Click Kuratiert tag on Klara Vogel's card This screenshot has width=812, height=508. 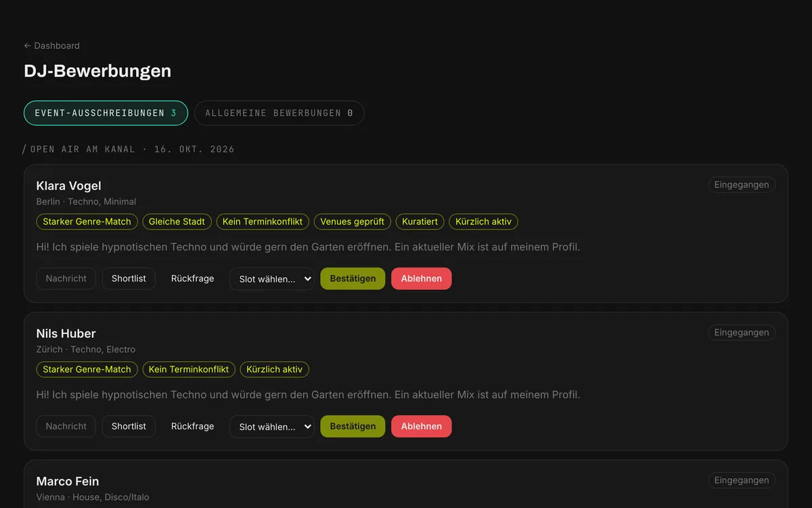click(x=420, y=221)
